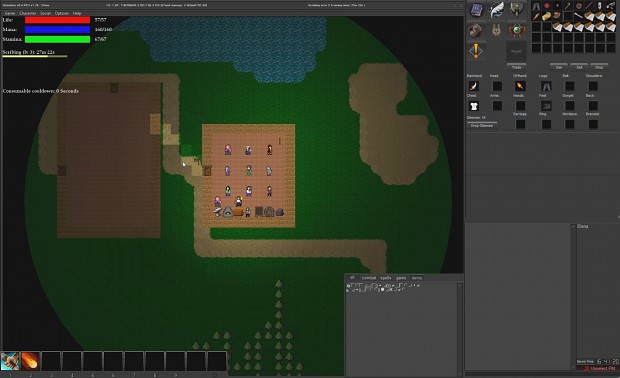The height and width of the screenshot is (378, 620).
Task: Open the purple spellbook panel icon
Action: click(x=476, y=10)
